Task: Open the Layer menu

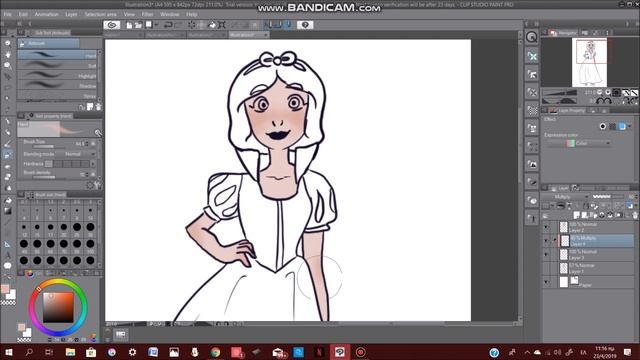Action: point(71,14)
